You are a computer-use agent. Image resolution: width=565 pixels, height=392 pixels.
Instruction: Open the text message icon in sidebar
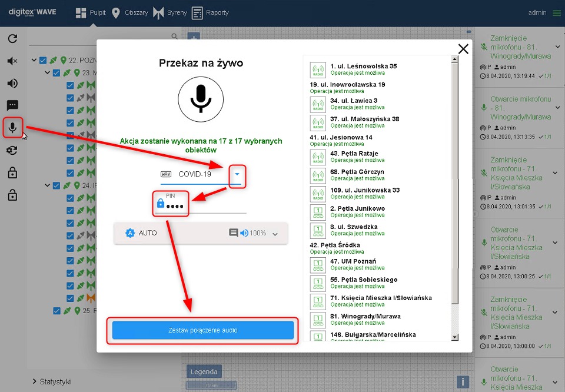pyautogui.click(x=12, y=105)
